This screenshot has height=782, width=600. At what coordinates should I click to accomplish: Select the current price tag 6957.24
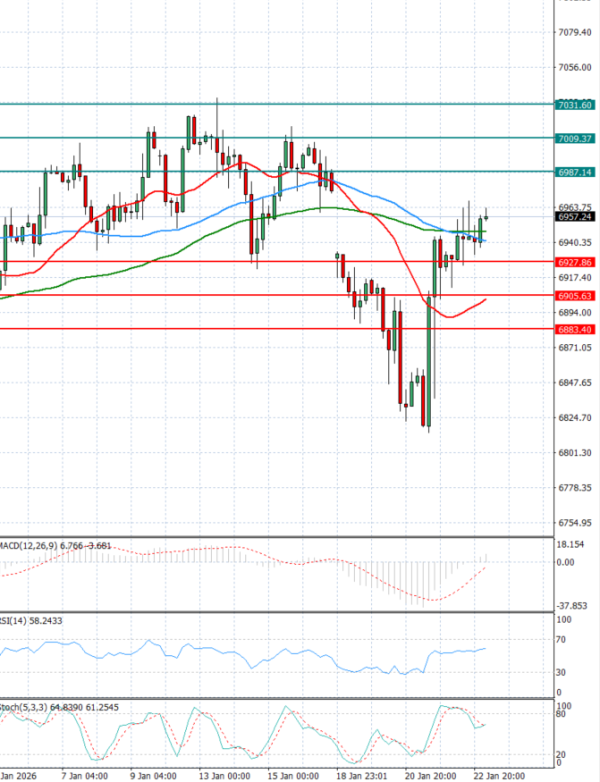coord(573,216)
